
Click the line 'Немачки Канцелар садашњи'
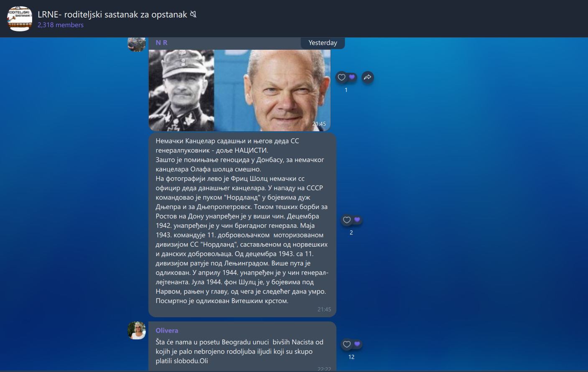pos(227,141)
